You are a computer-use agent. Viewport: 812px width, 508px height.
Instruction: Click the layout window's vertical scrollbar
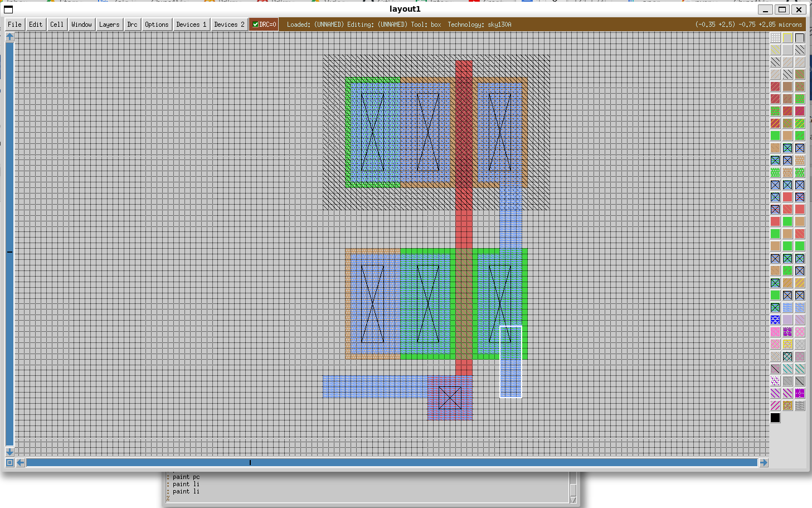coord(9,244)
